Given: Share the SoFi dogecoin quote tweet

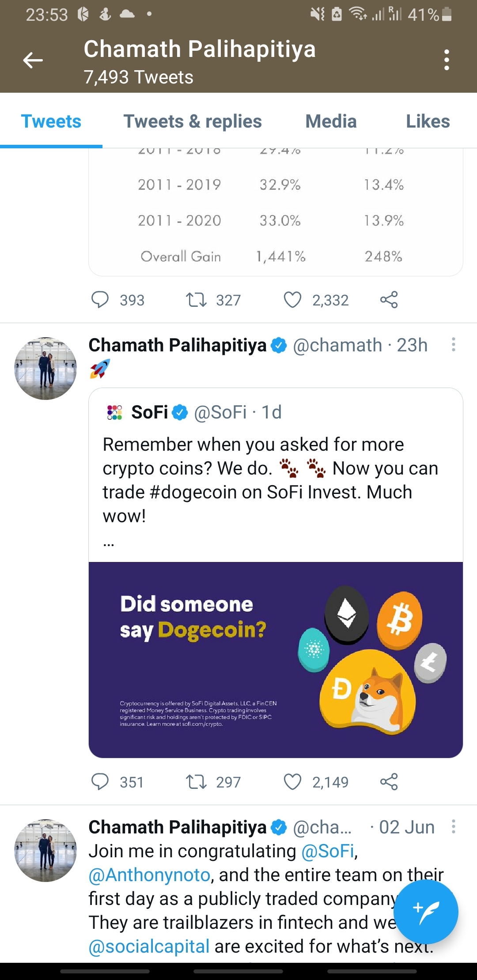Looking at the screenshot, I should 389,782.
